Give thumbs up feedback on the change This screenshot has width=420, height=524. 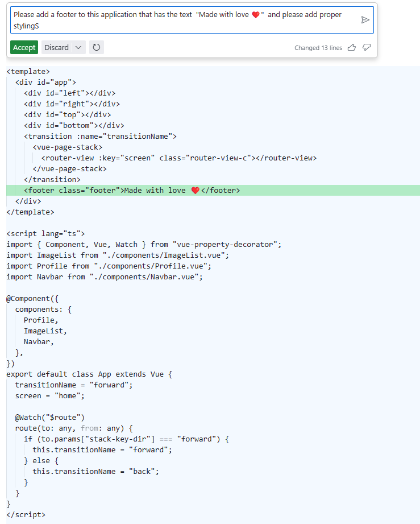[351, 48]
